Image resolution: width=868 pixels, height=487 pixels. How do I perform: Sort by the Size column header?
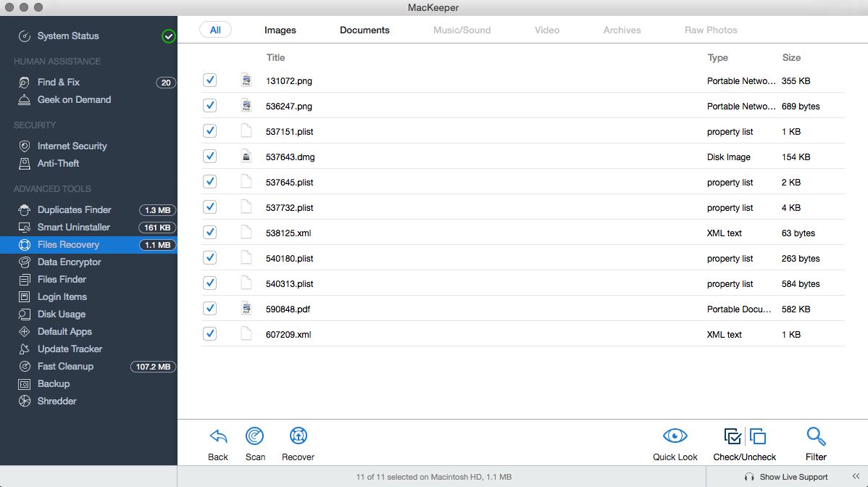[x=791, y=57]
